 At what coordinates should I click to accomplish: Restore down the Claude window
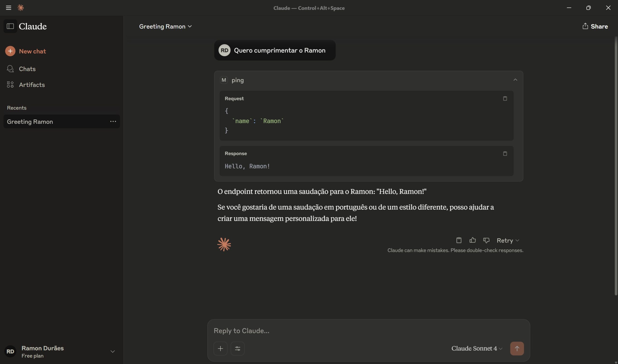point(588,8)
